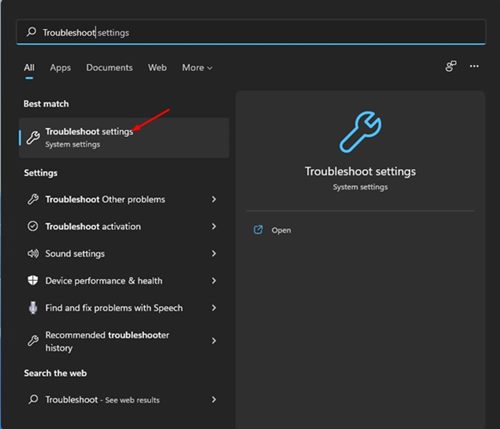Click the wrench icon beside Troubleshoot Other problems
Image resolution: width=500 pixels, height=429 pixels.
coord(33,199)
